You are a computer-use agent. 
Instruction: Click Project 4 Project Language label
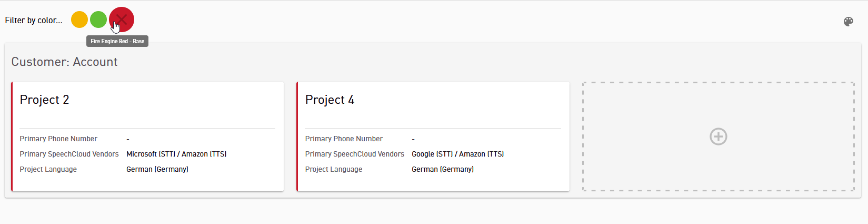pos(334,169)
